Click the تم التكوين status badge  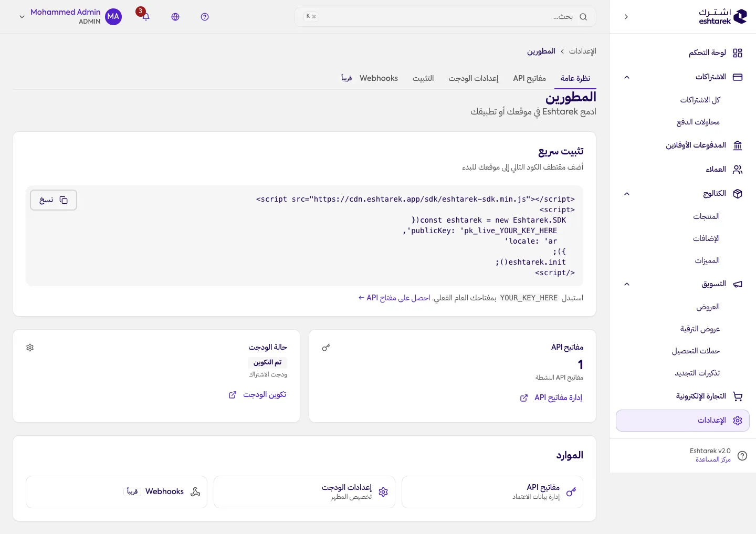[268, 362]
